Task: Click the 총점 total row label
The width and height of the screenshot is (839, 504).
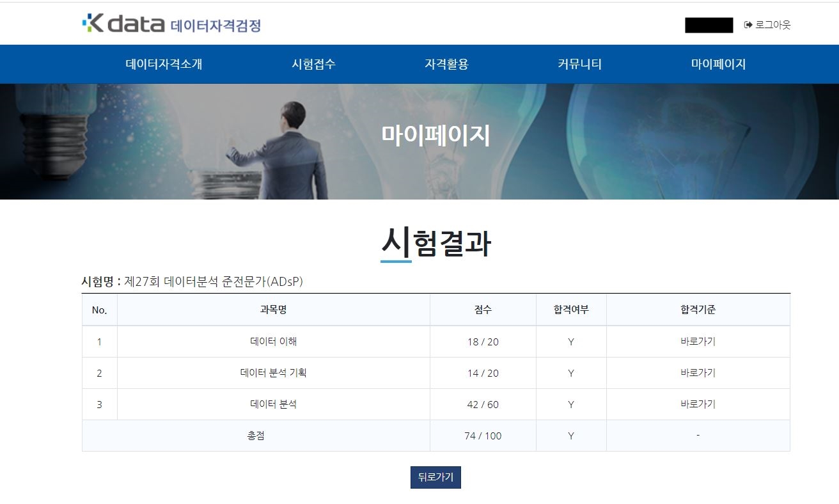Action: [256, 436]
